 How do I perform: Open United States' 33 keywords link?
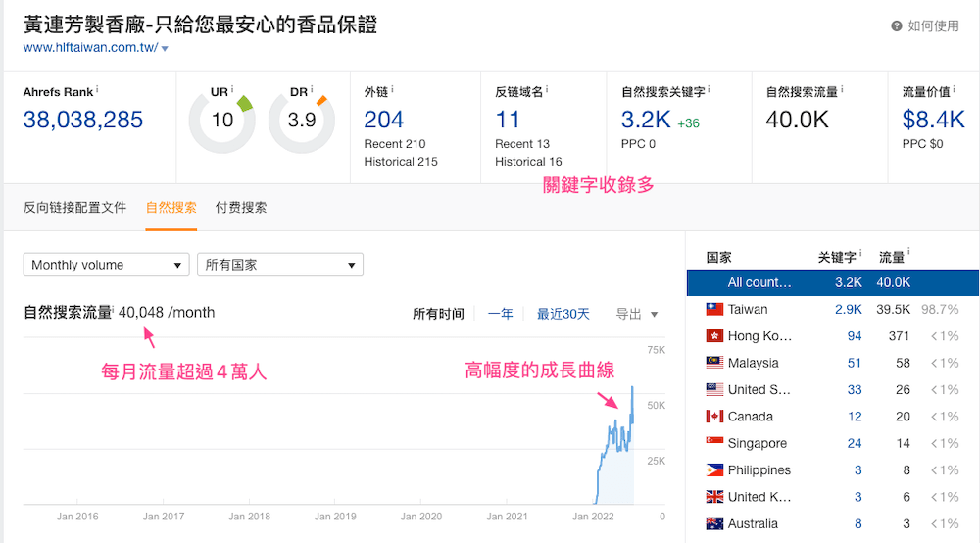pos(855,390)
